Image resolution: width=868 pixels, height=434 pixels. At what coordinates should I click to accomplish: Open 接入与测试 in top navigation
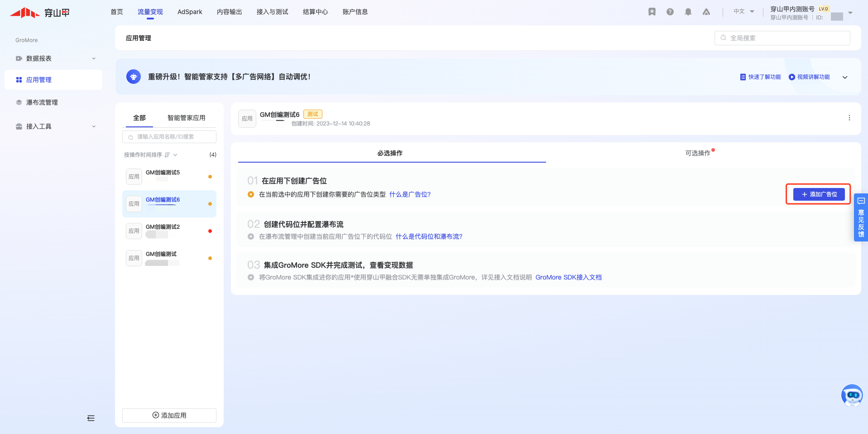tap(273, 12)
